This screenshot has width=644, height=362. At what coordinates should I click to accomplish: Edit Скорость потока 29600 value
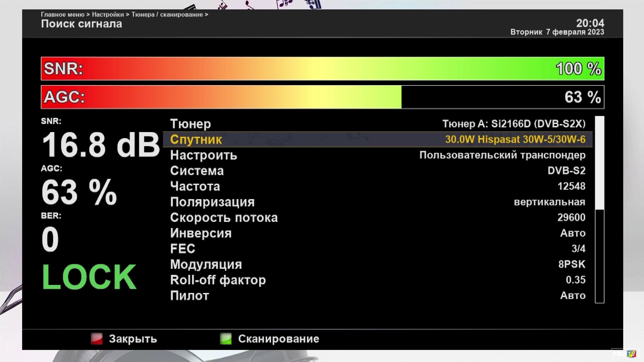click(571, 218)
